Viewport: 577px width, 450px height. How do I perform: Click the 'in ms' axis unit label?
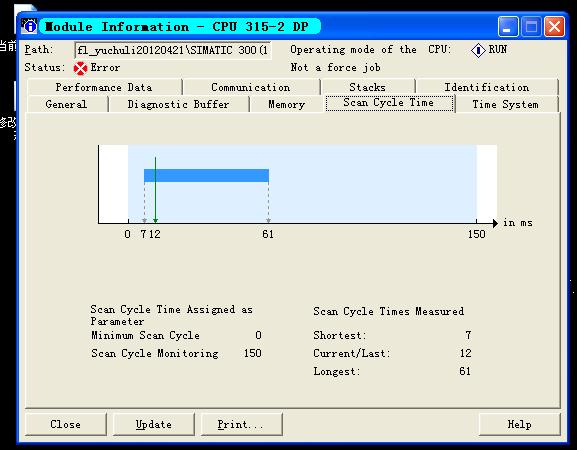click(518, 223)
